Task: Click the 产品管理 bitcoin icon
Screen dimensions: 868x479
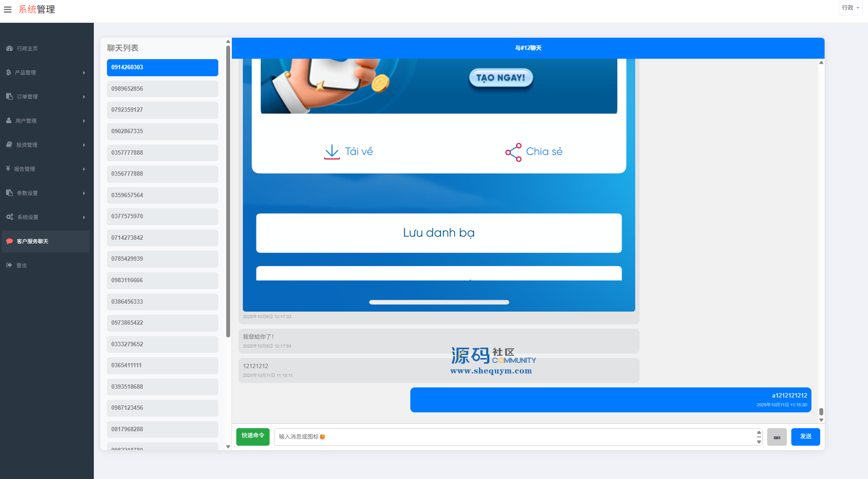Action: coord(8,72)
